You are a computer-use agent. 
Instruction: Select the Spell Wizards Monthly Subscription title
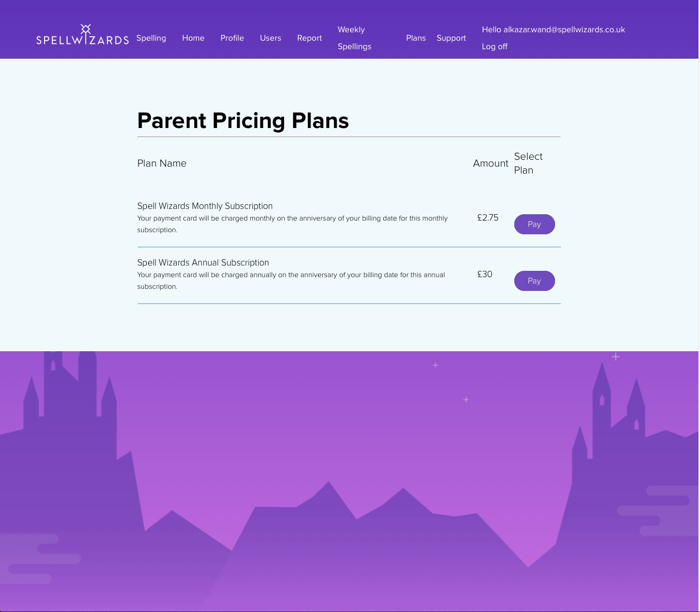pyautogui.click(x=205, y=206)
